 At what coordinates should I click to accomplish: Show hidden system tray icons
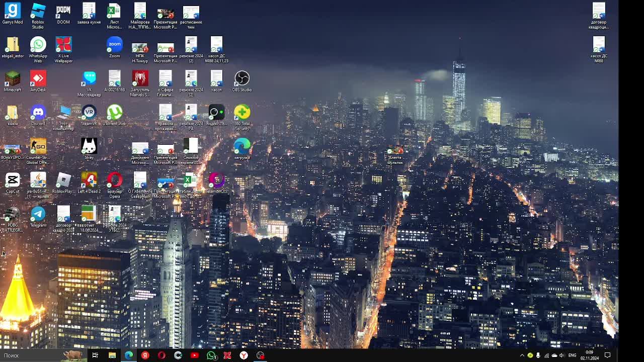coord(522,355)
